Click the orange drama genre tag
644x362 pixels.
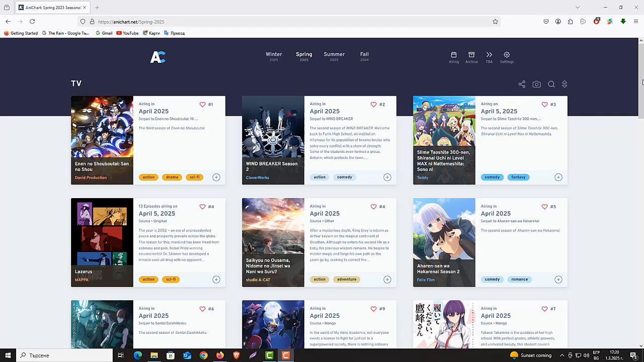[172, 177]
